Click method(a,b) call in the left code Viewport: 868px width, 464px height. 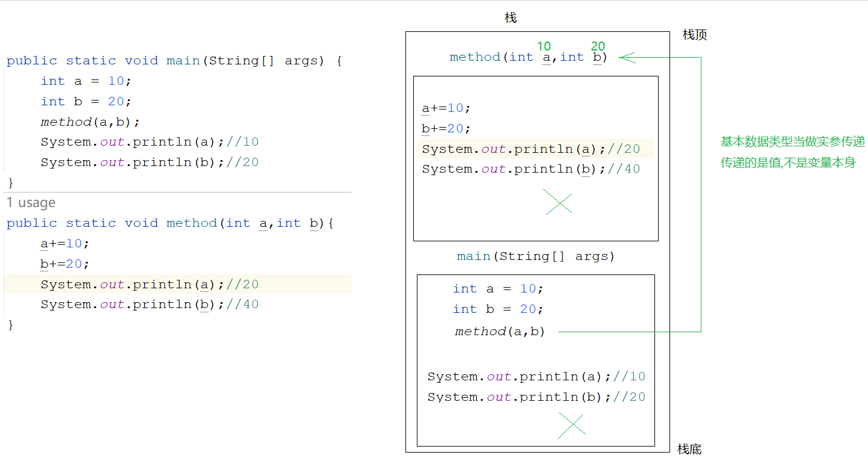[90, 122]
